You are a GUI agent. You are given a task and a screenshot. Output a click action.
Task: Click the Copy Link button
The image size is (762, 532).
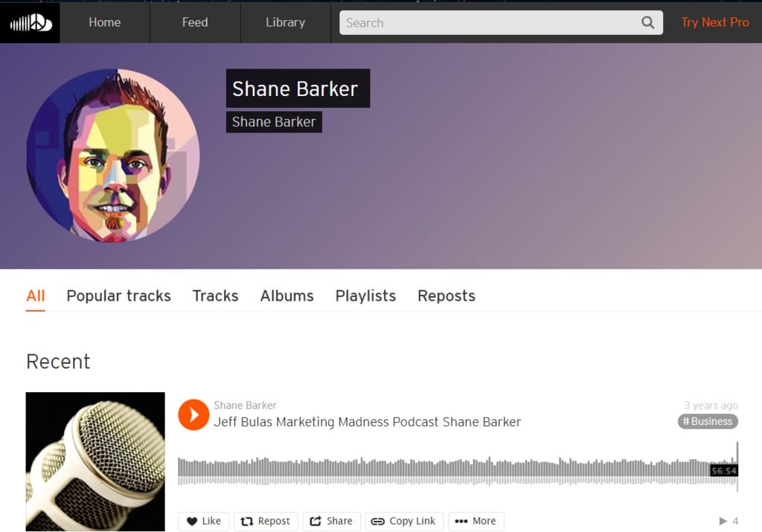coord(404,521)
